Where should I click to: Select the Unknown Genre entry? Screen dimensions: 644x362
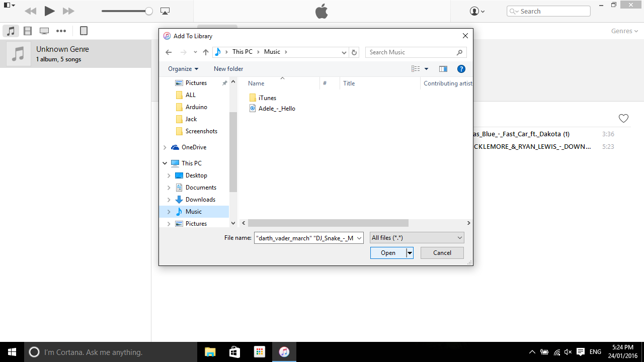[x=75, y=54]
